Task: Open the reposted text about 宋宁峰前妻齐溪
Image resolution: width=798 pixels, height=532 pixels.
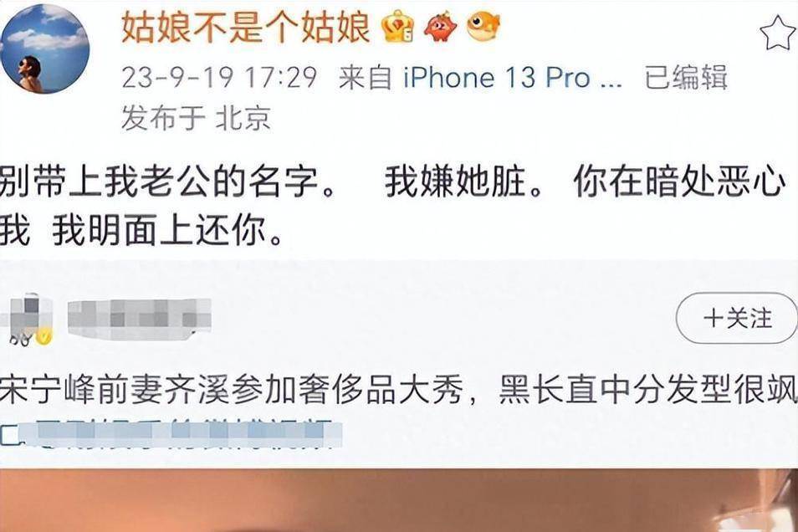Action: click(x=399, y=391)
